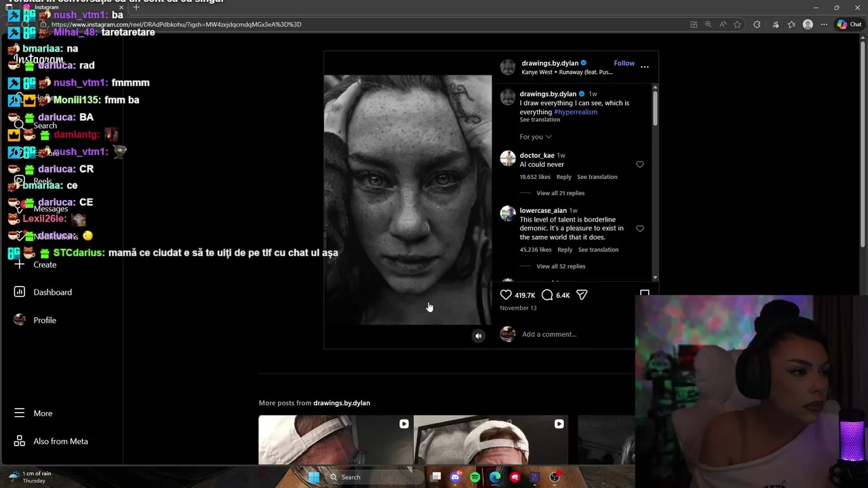Open post options three-dot menu
This screenshot has height=488, width=868.
point(644,67)
